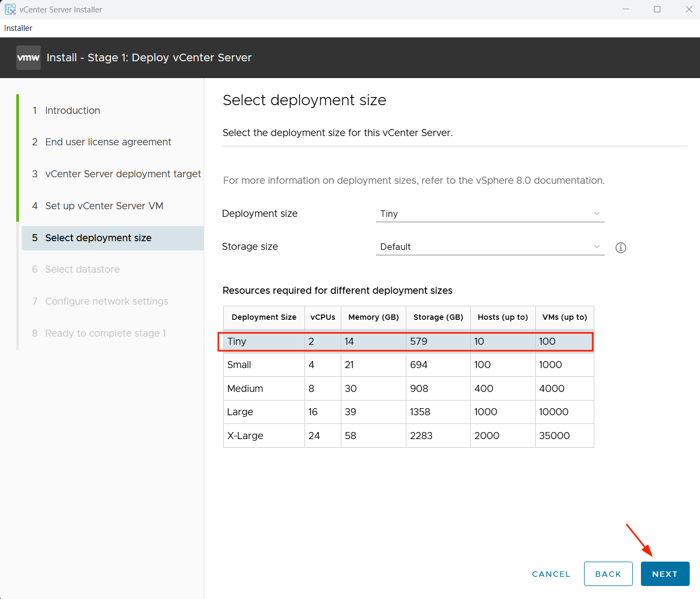Viewport: 700px width, 599px height.
Task: Minimize the vCenter Server Installer window
Action: click(x=626, y=9)
